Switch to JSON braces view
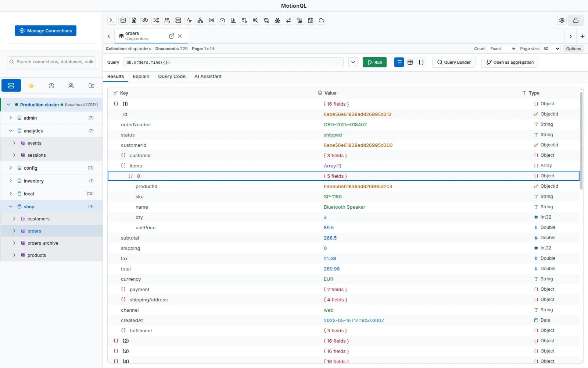Screen dimensions: 588x368 421,62
